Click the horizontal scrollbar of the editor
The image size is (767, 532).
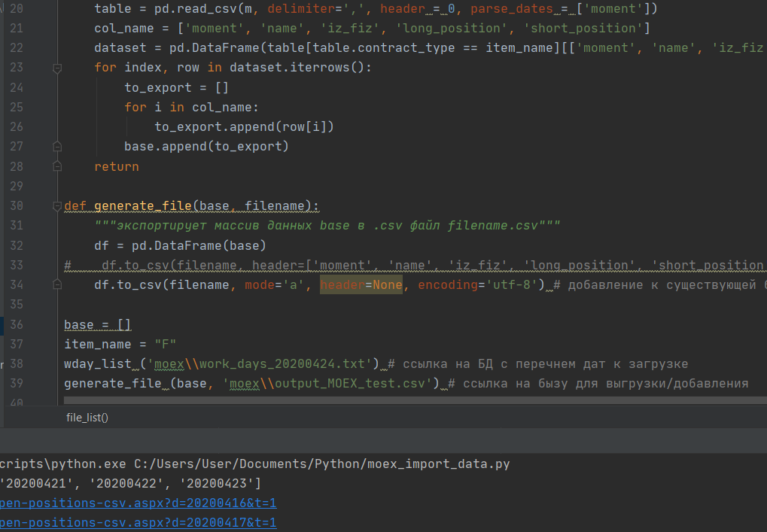point(415,400)
